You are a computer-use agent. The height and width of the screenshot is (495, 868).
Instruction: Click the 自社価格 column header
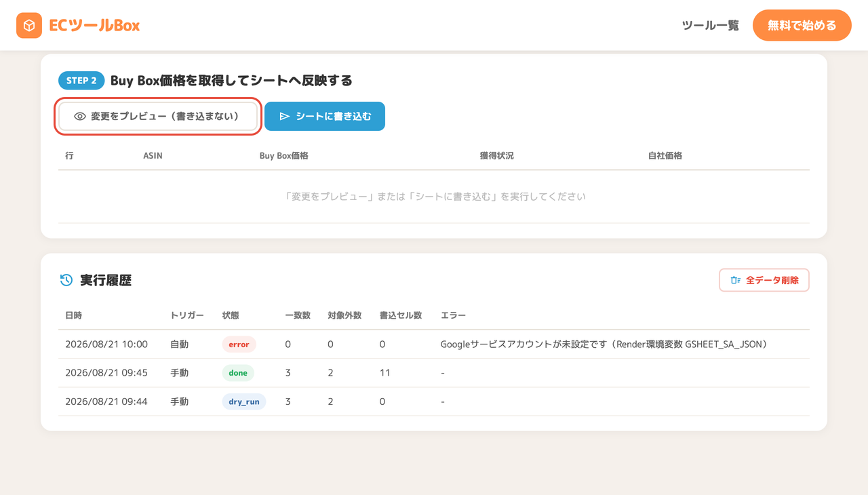(665, 156)
